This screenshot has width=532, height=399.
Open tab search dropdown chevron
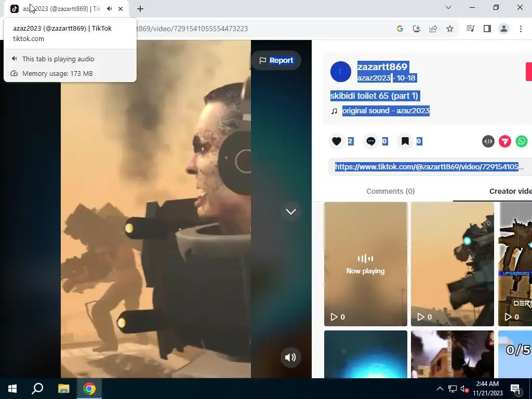[448, 7]
